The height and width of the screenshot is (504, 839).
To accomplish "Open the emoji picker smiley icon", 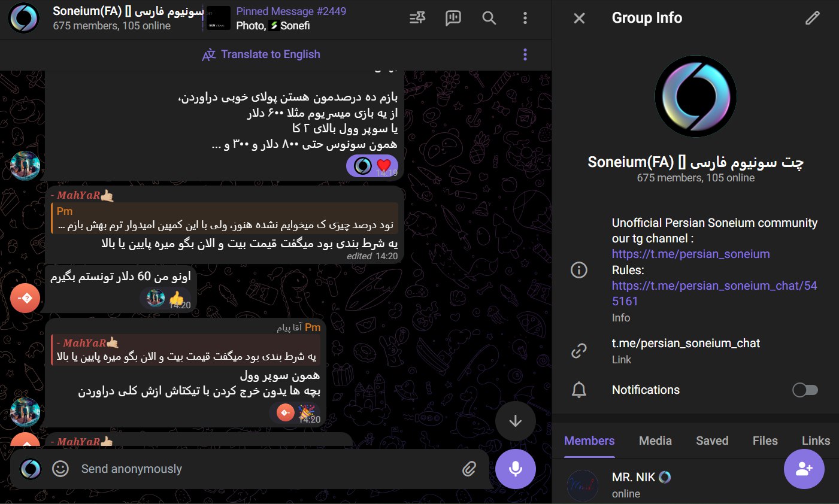I will click(60, 469).
